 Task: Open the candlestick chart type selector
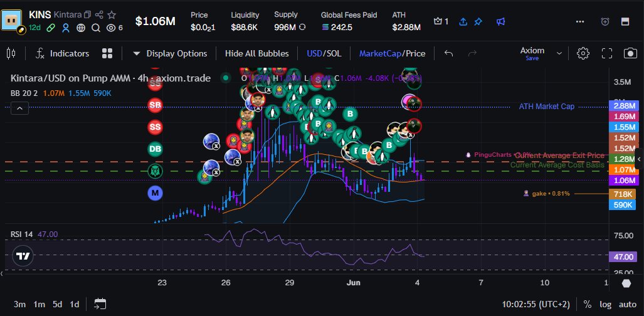click(11, 53)
